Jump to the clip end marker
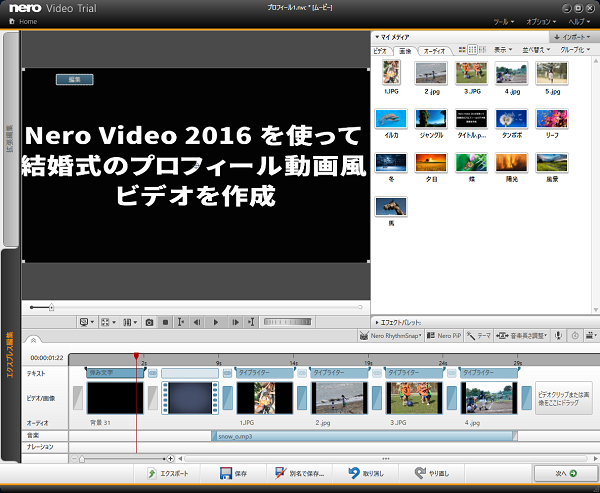 point(251,322)
